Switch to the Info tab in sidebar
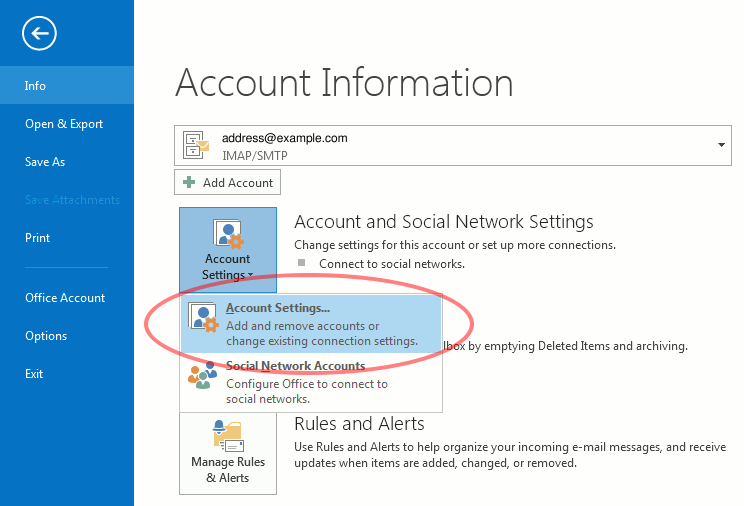 (36, 86)
